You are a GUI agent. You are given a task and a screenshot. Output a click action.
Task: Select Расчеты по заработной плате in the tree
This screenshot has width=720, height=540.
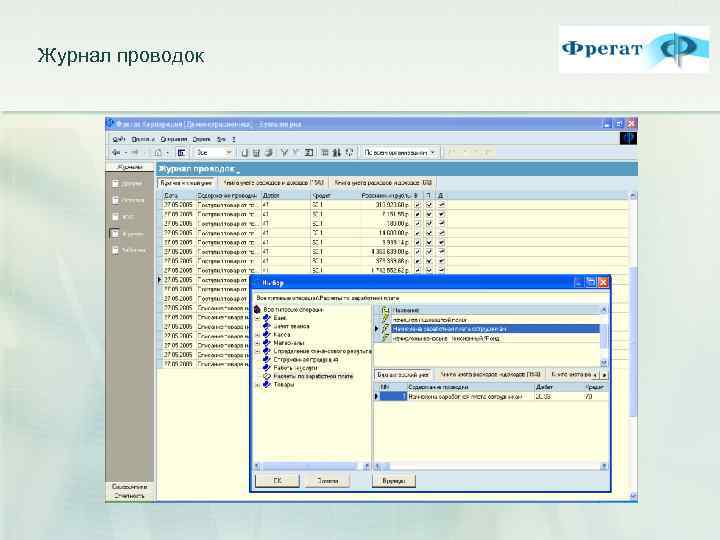[313, 376]
